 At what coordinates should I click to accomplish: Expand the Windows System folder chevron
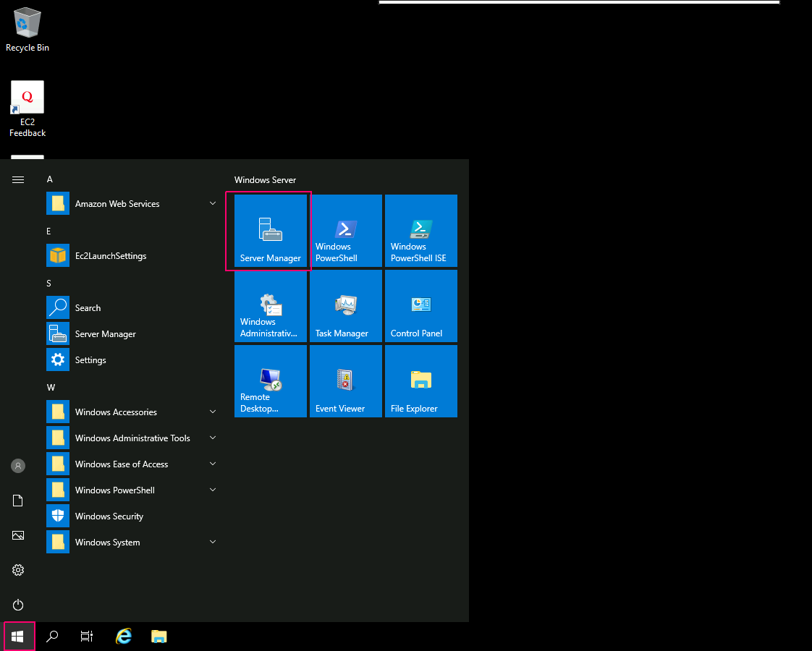click(x=212, y=542)
